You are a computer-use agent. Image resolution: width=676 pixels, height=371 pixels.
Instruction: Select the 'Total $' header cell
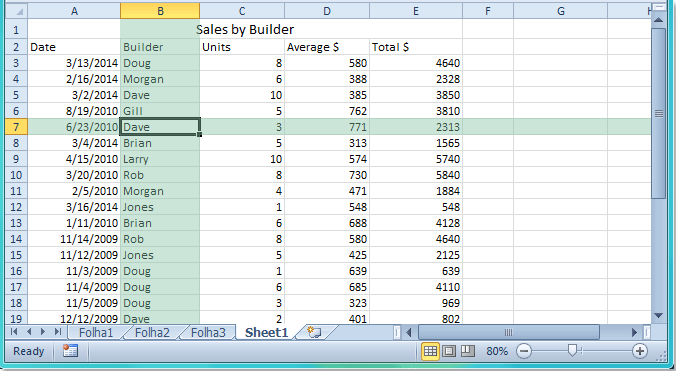click(416, 47)
